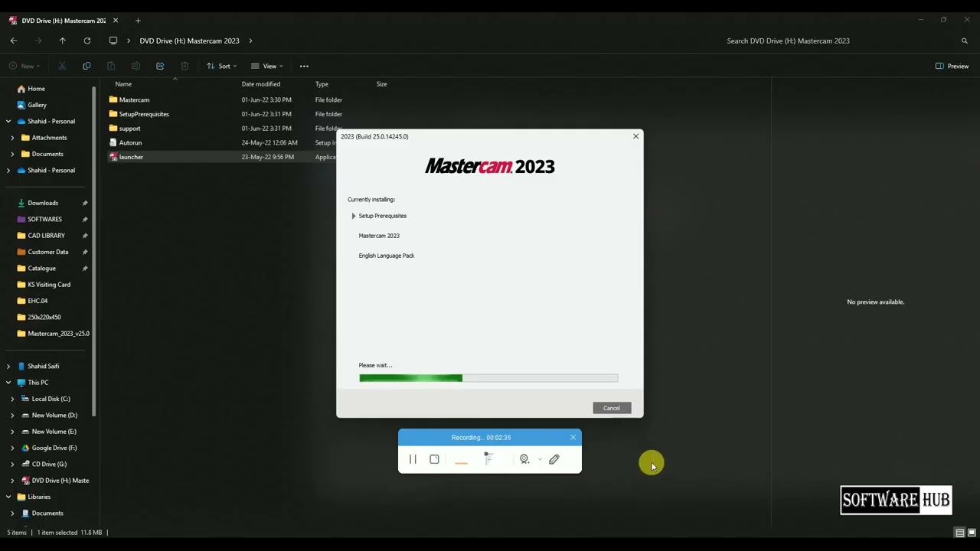Select the launcher application file
Screen dimensions: 980x551
coord(131,157)
